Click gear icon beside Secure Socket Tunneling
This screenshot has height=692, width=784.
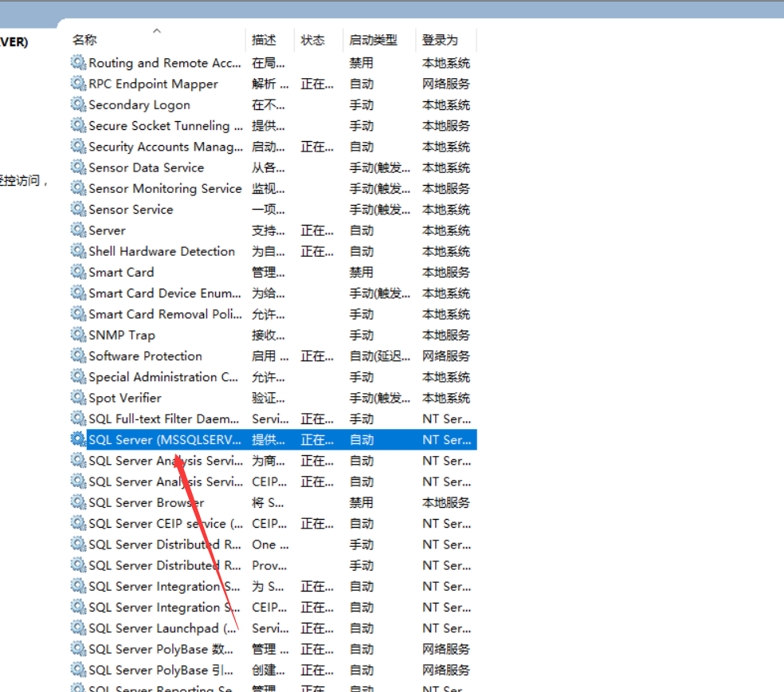tap(78, 126)
